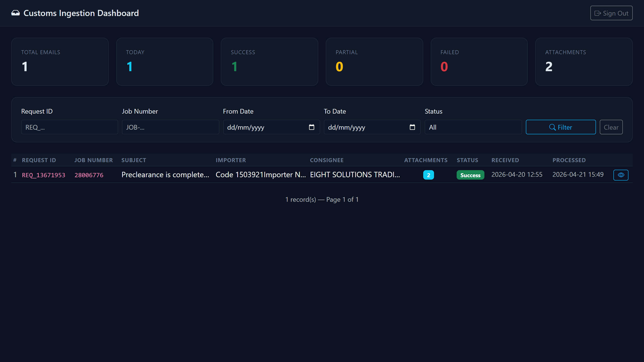Screen dimensions: 644x362
Task: Click the TODAY counter showing 1
Action: click(x=165, y=62)
